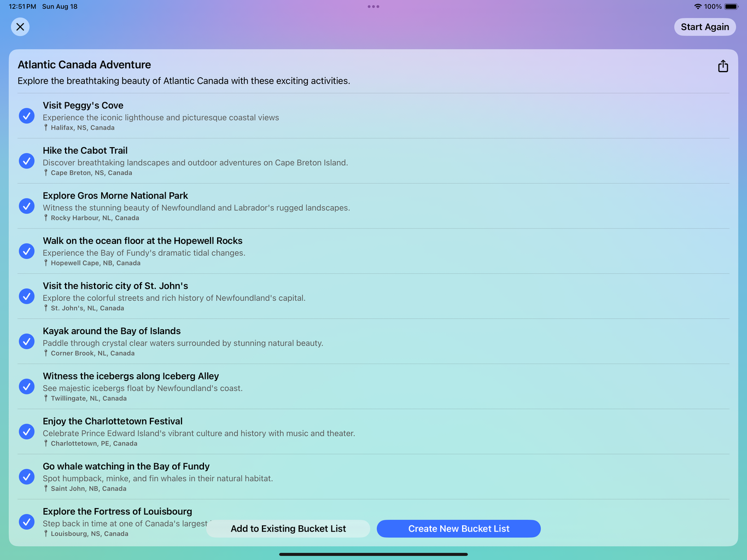Screen dimensions: 747x560
Task: Uncheck the Iceberg Alley activity checkmark
Action: point(27,387)
